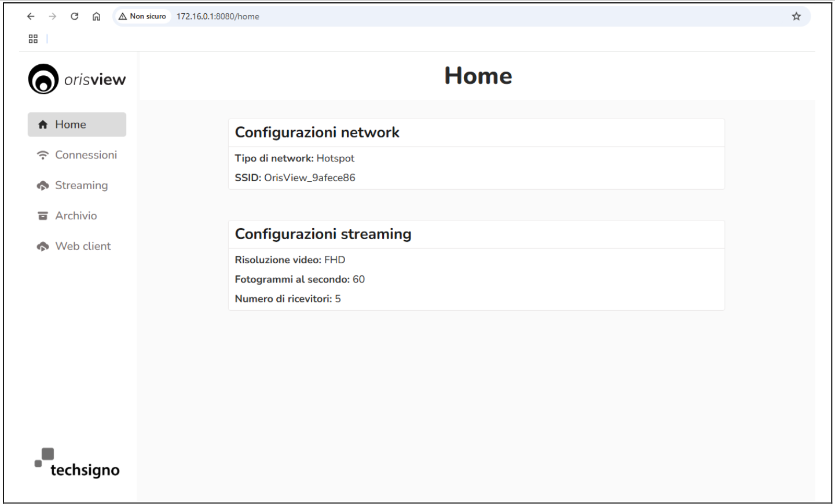Click the orisview logo at the top left
Image resolution: width=835 pixels, height=504 pixels.
click(76, 79)
